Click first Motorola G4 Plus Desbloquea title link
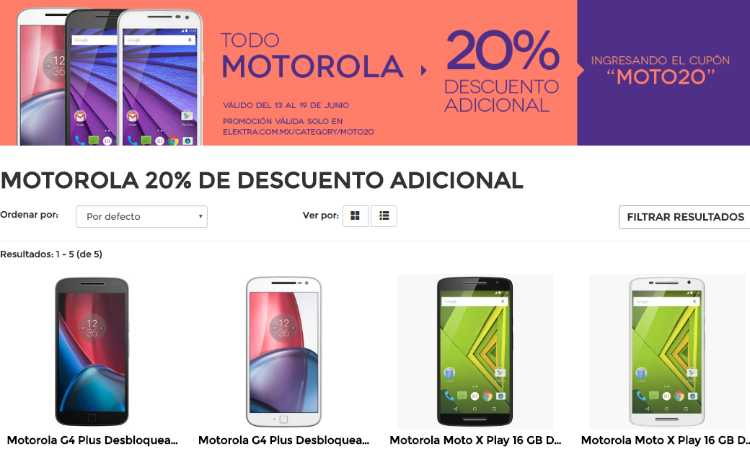This screenshot has width=750, height=449. click(92, 440)
